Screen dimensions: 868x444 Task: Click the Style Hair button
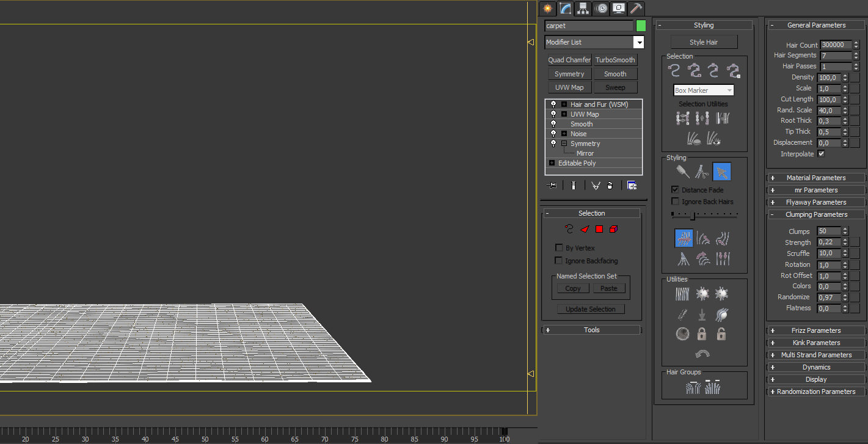(704, 42)
